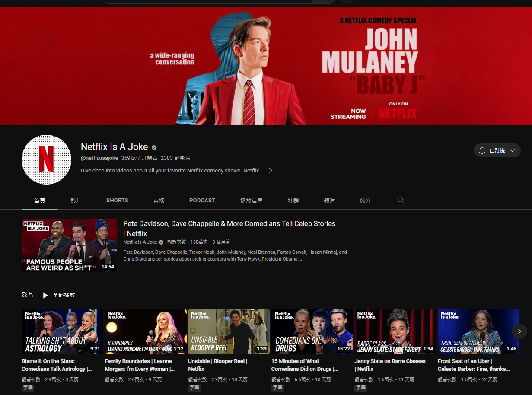
Task: Click the 全部播放 text button
Action: click(64, 295)
